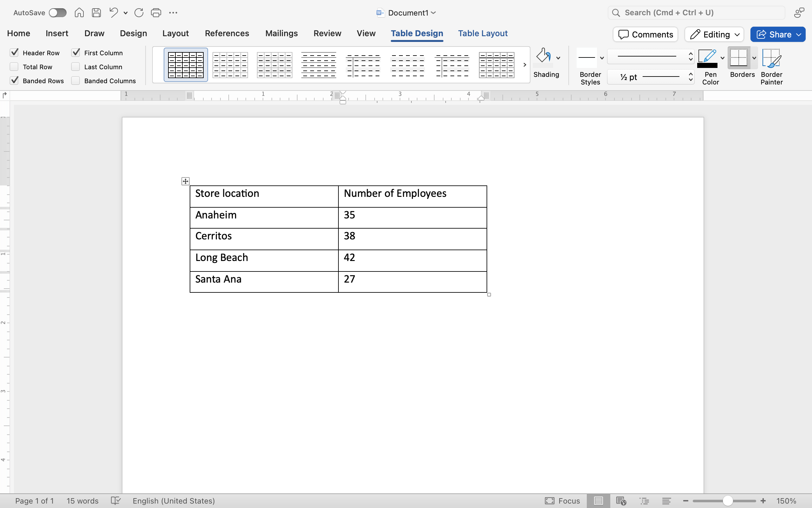Open the Undo history dropdown arrow

coord(126,13)
